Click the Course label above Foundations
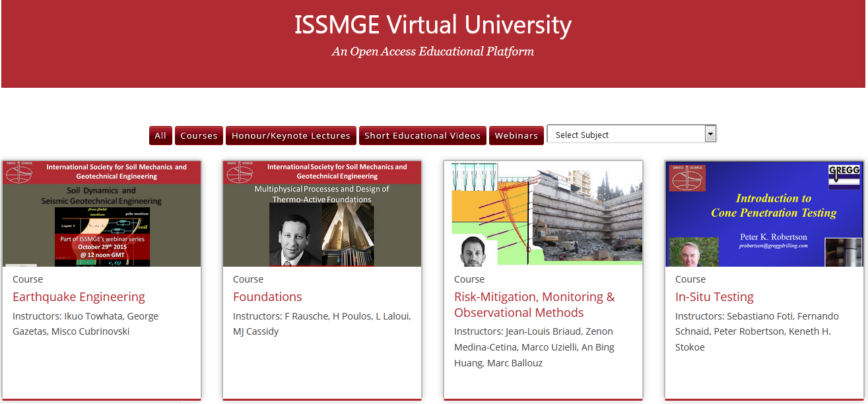The image size is (868, 404). pyautogui.click(x=248, y=279)
